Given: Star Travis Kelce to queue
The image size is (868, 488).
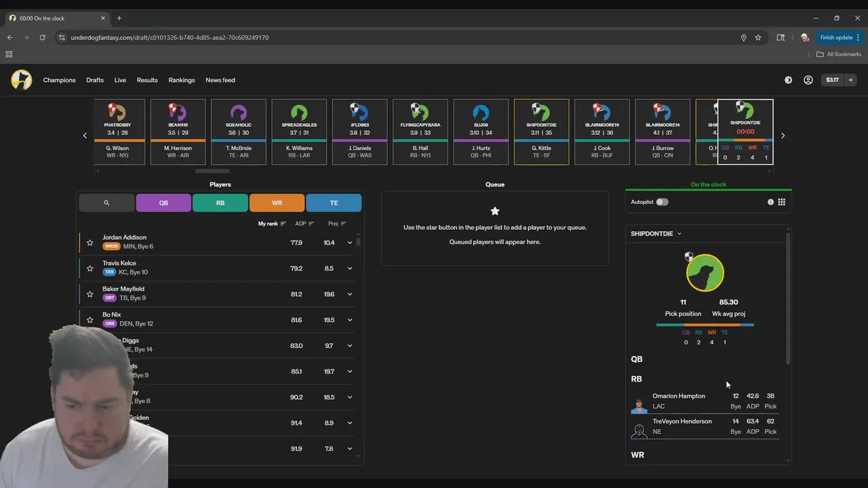Looking at the screenshot, I should pyautogui.click(x=90, y=268).
